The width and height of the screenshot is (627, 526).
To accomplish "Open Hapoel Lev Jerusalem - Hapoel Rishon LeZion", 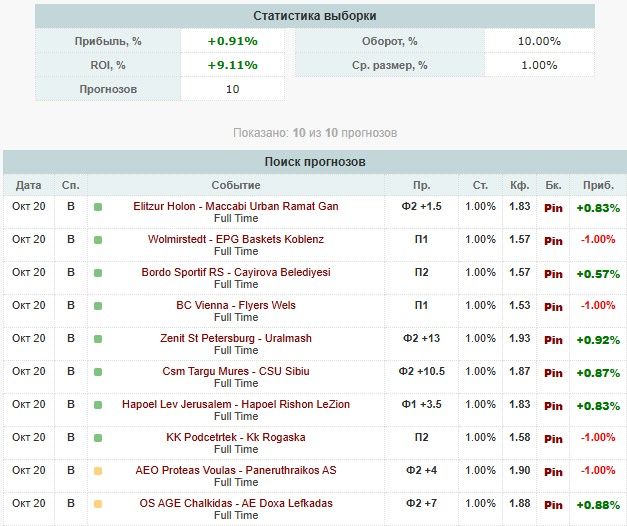I will [x=236, y=404].
